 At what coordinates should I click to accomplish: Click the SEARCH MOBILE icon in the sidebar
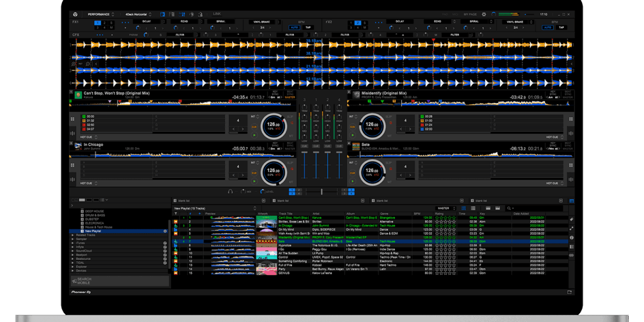tap(74, 281)
